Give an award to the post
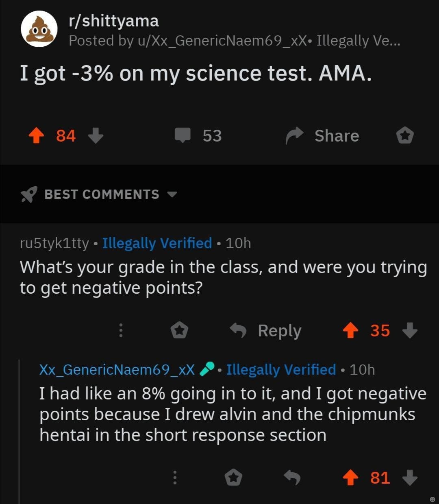Image resolution: width=439 pixels, height=504 pixels. [x=405, y=135]
